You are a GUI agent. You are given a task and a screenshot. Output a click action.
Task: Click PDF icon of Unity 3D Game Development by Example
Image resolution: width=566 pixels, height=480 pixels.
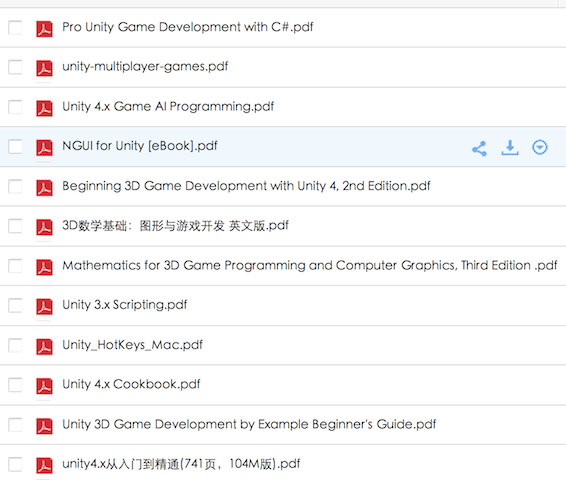pos(44,426)
